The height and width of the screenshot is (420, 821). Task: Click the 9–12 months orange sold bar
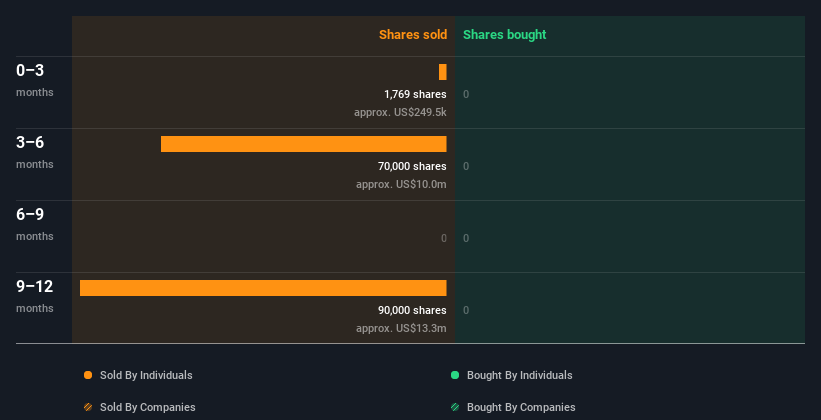point(263,288)
